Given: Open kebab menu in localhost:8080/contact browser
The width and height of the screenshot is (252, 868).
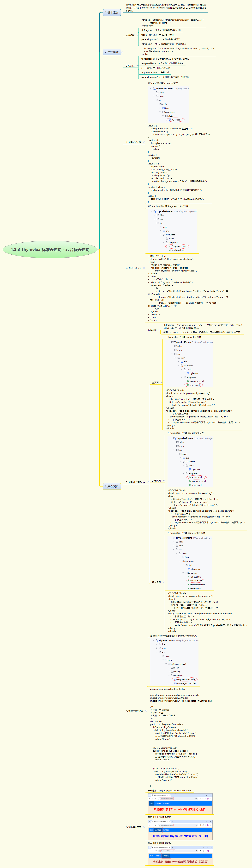Looking at the screenshot, I should [x=211, y=851].
